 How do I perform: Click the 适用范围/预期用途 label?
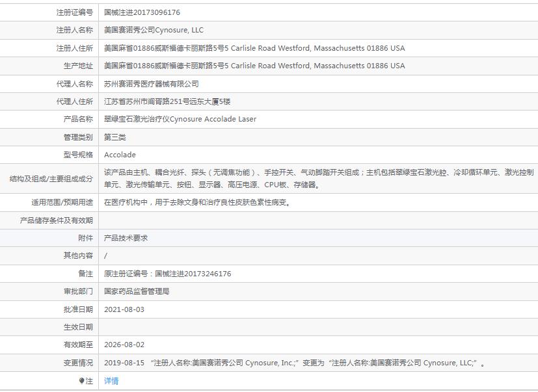[x=62, y=202]
